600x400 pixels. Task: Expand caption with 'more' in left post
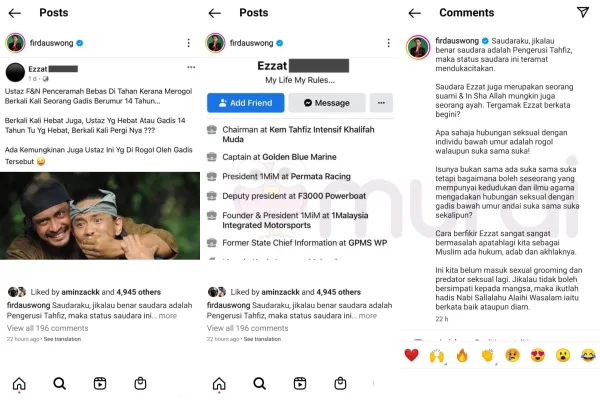168,316
